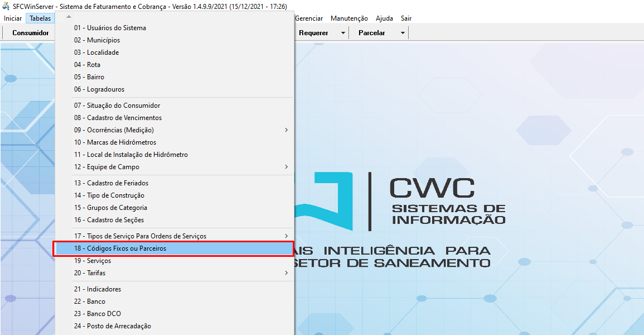Open the Parcelar dropdown arrow

(402, 33)
